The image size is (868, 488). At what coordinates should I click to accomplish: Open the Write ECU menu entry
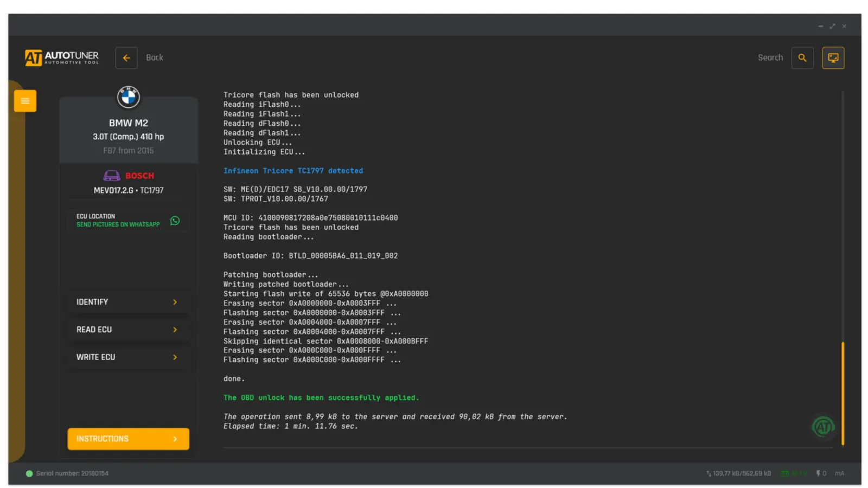point(129,357)
